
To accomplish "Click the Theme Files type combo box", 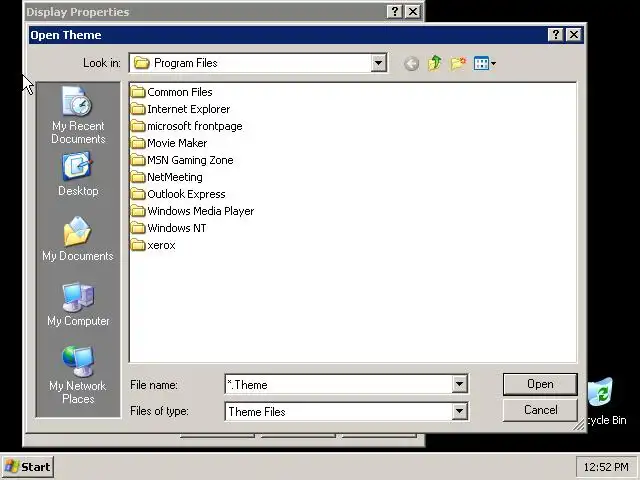I will tap(347, 411).
